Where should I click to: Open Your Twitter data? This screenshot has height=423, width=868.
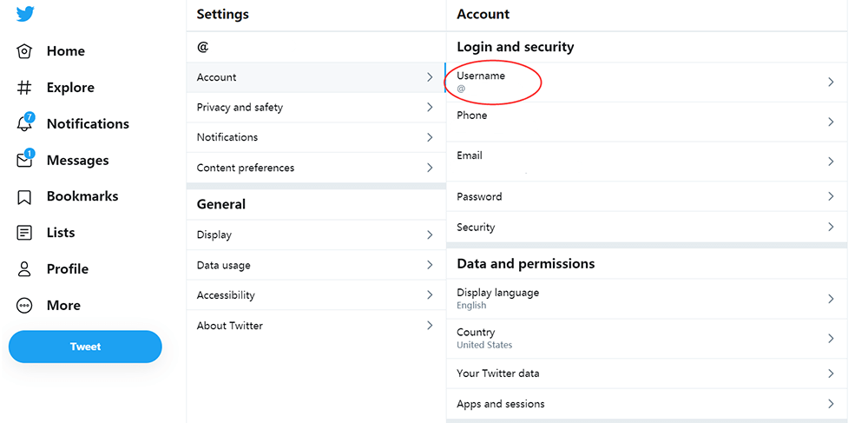click(x=498, y=373)
